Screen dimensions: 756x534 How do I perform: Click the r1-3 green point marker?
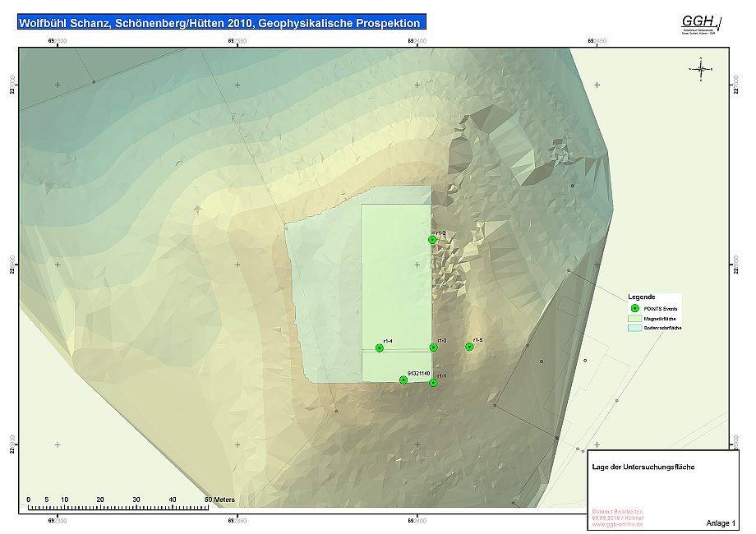(x=434, y=347)
